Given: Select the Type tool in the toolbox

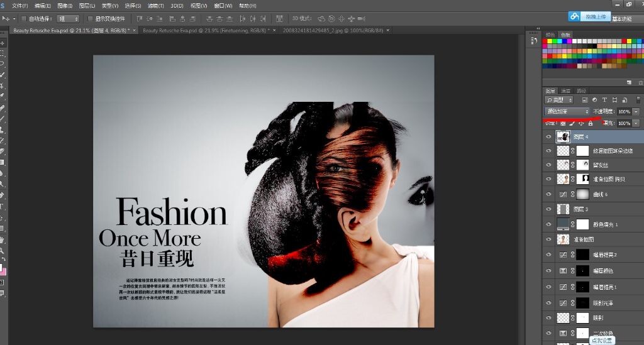Looking at the screenshot, I should click(x=3, y=206).
